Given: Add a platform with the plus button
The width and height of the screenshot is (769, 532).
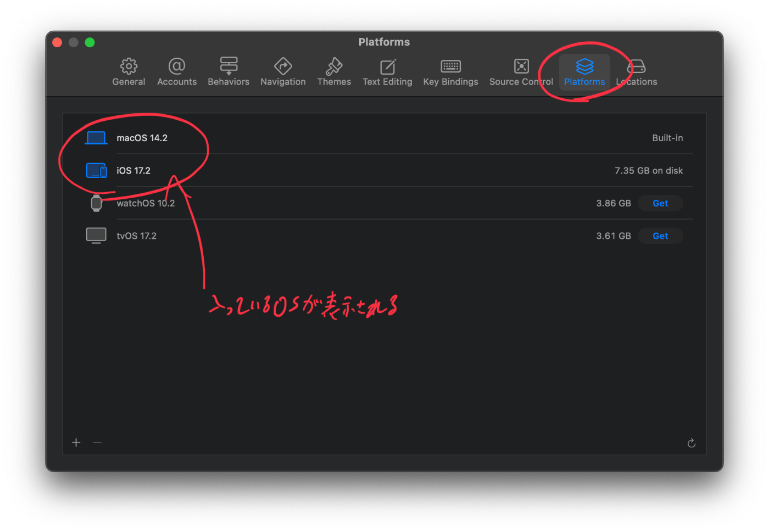Looking at the screenshot, I should [x=76, y=443].
